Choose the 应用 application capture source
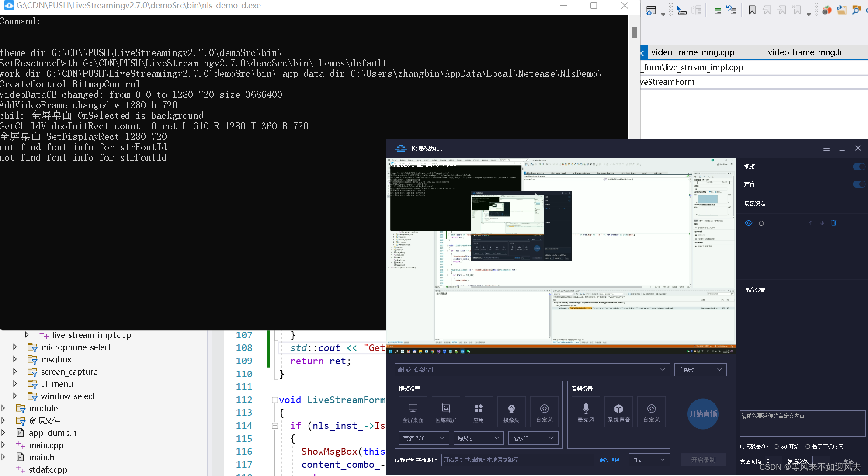The image size is (868, 476). pos(479,412)
